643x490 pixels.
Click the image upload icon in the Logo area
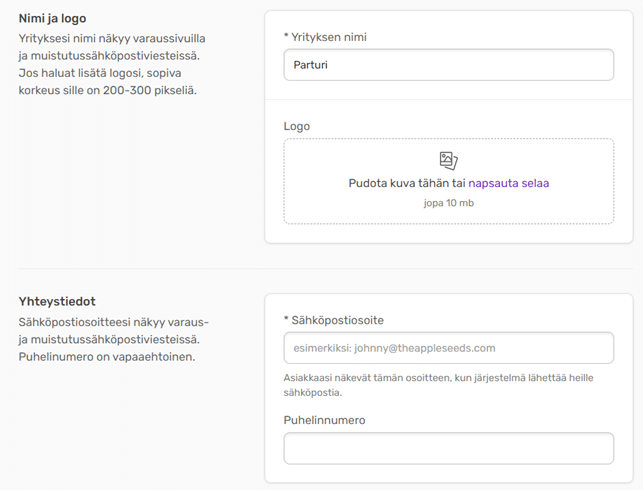449,160
